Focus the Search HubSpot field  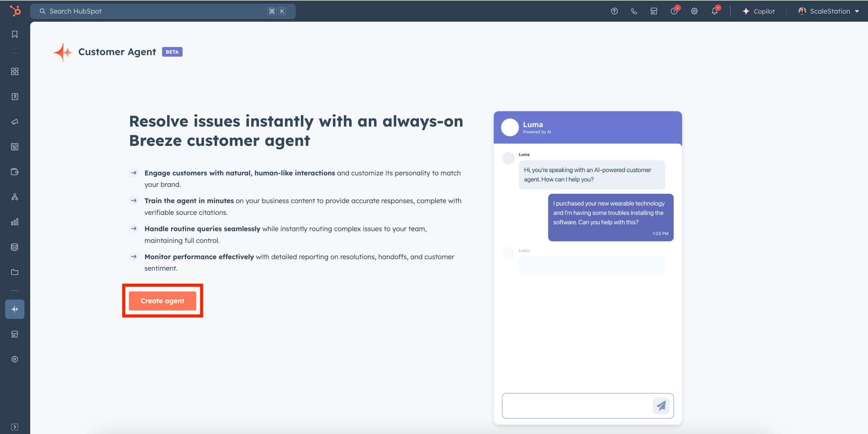(163, 11)
